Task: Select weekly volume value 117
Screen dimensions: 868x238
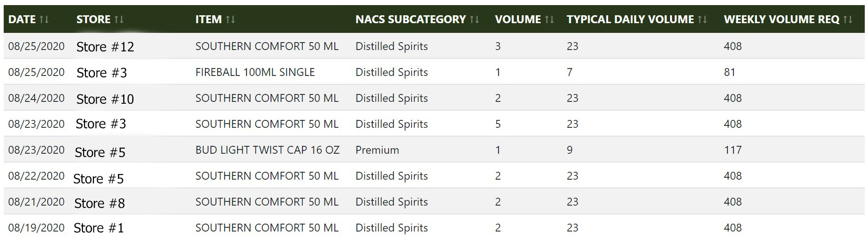Action: 733,150
